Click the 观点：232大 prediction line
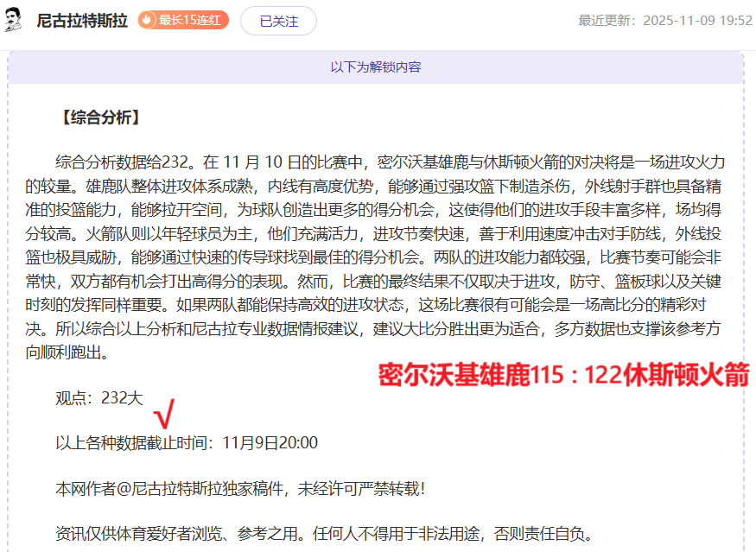Viewport: 756px width, 552px height. pos(99,398)
